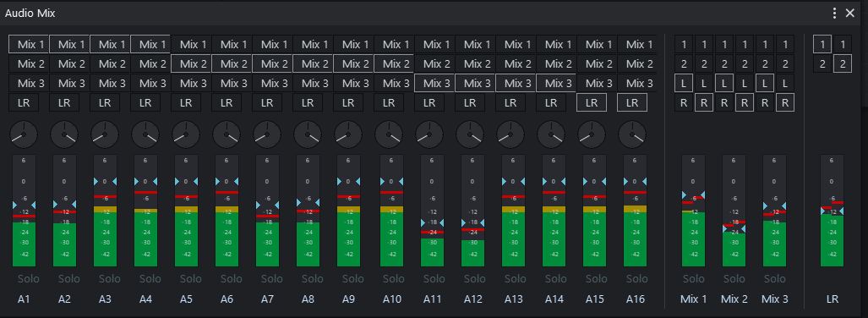Screen dimensions: 868x318
Task: Solo channel A4
Action: pyautogui.click(x=150, y=278)
